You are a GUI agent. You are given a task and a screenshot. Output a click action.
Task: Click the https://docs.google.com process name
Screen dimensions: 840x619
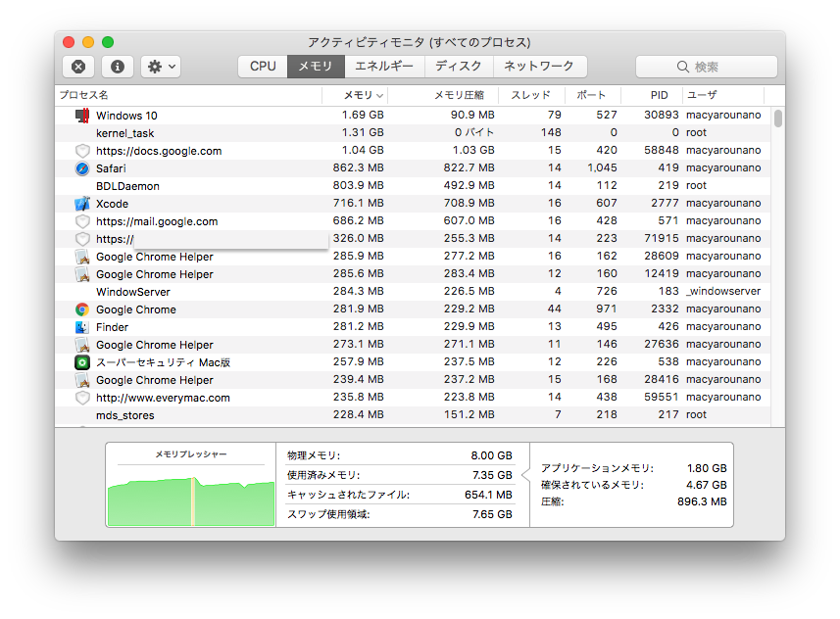tap(159, 151)
